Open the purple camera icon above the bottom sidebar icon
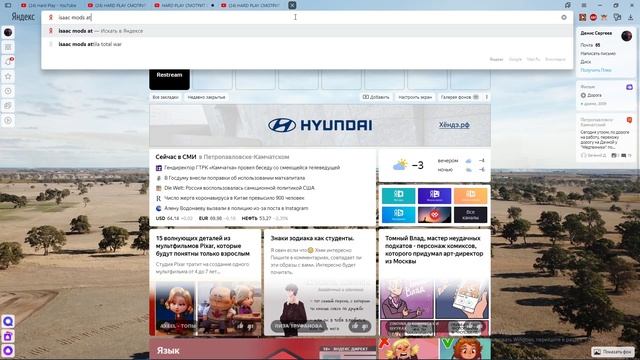640x360 pixels. coord(8,336)
